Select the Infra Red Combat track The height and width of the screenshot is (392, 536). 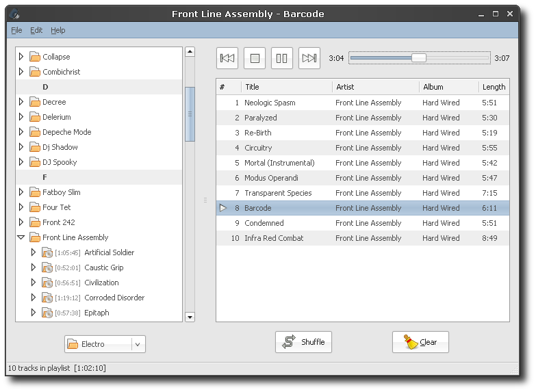point(363,238)
